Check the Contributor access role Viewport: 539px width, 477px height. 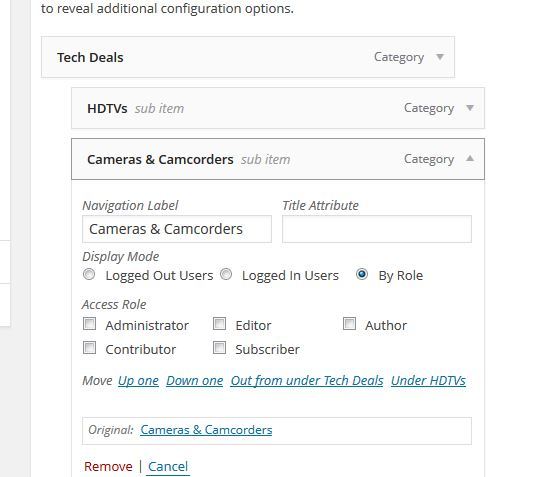[89, 348]
